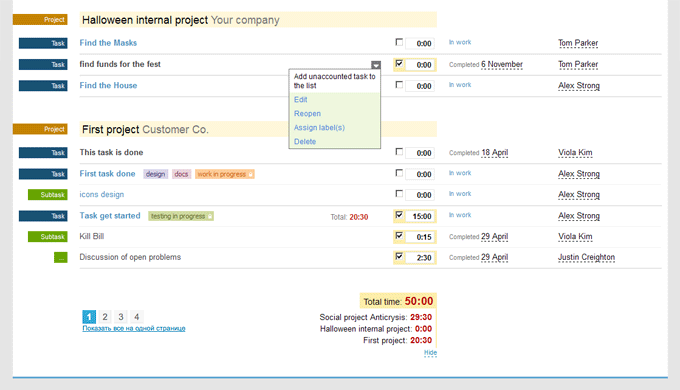The image size is (680, 390).
Task: Click the orange Project badge for Halloween project
Action: click(x=40, y=20)
